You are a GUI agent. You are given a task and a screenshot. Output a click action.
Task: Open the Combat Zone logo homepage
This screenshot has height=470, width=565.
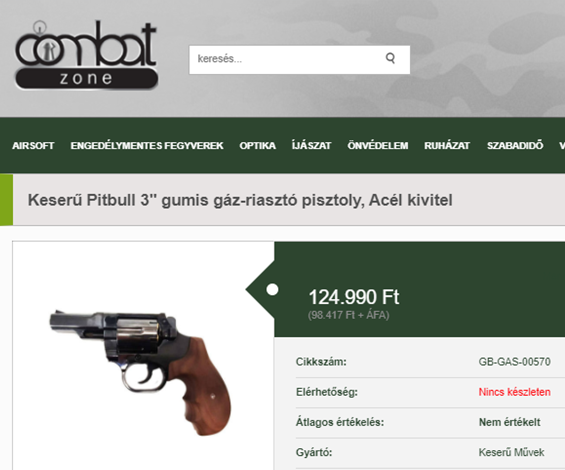[86, 55]
